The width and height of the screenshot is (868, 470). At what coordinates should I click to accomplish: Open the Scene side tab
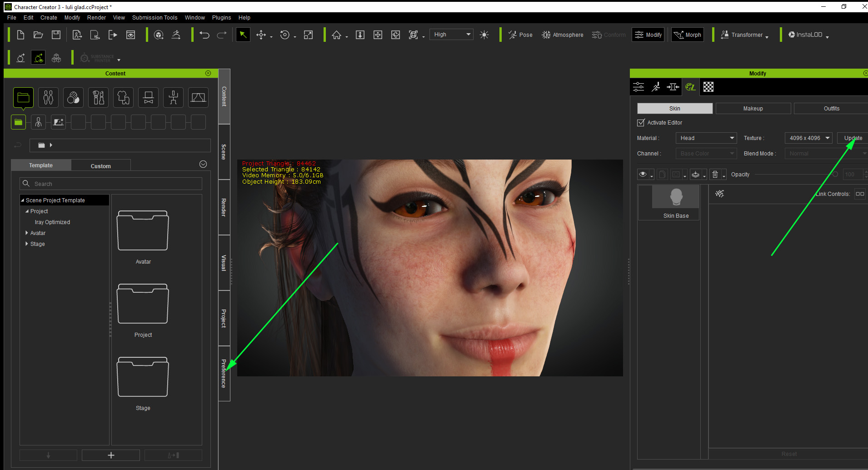[x=224, y=152]
